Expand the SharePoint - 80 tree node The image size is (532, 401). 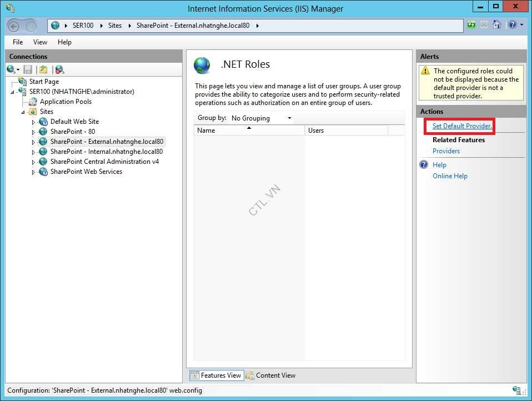click(33, 131)
